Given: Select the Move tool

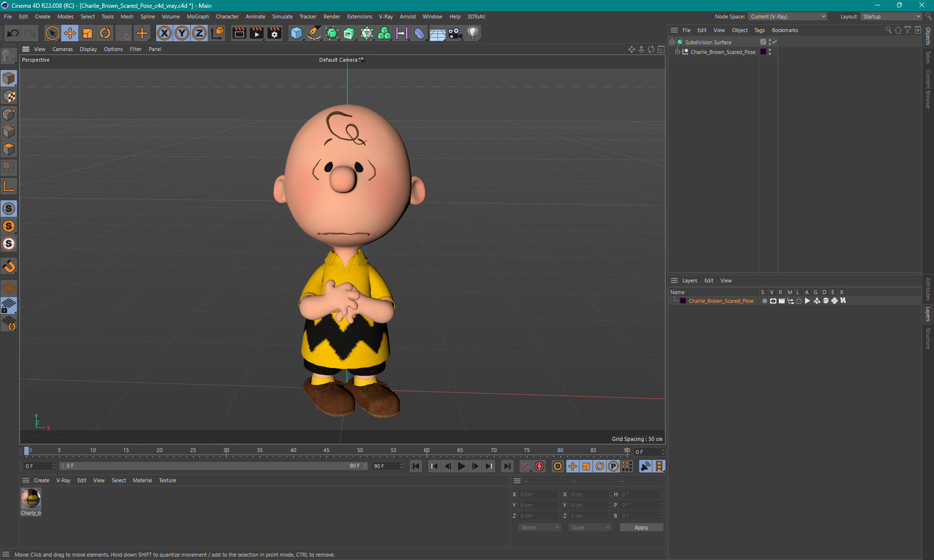Looking at the screenshot, I should pyautogui.click(x=70, y=33).
